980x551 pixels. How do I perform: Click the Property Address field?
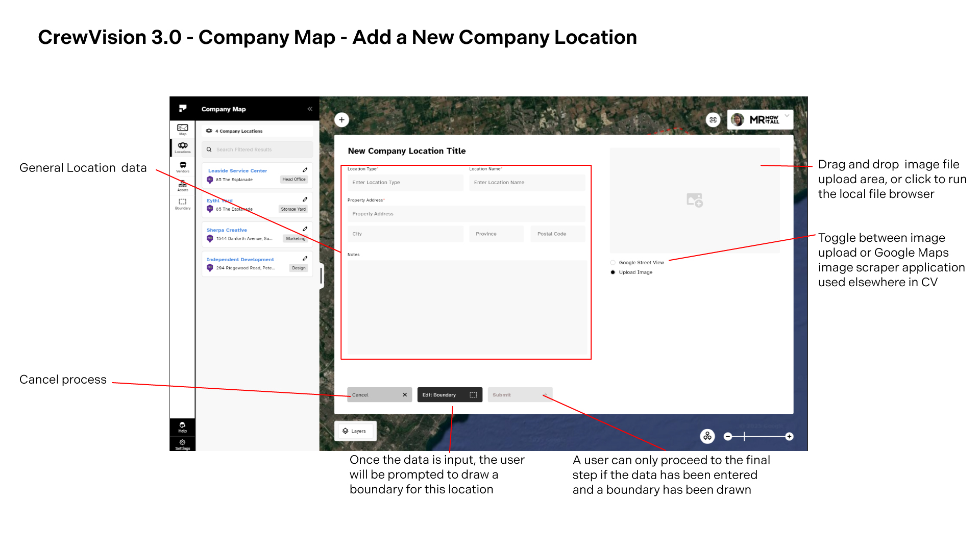(x=467, y=214)
